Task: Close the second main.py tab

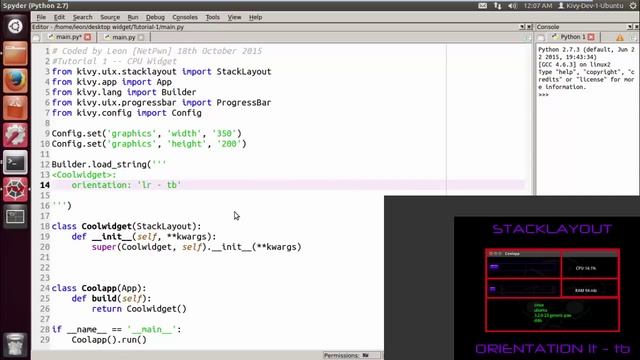Action: 141,37
